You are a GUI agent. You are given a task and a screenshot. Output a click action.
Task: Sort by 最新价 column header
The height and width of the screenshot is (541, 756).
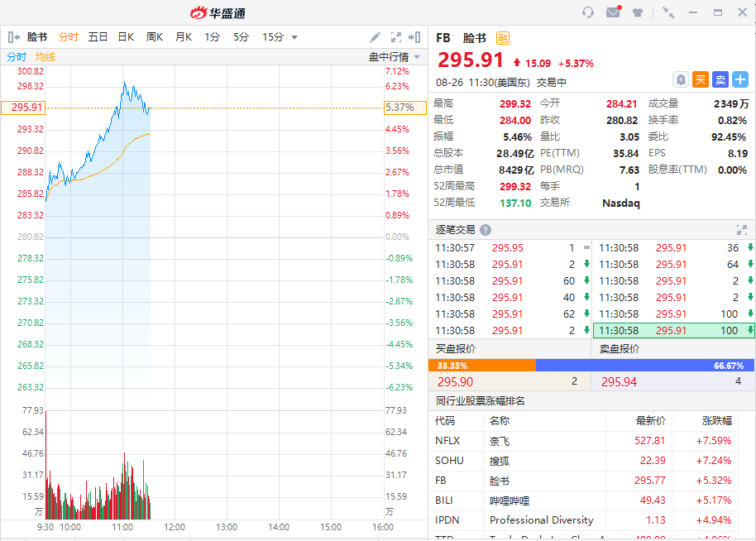pos(650,421)
